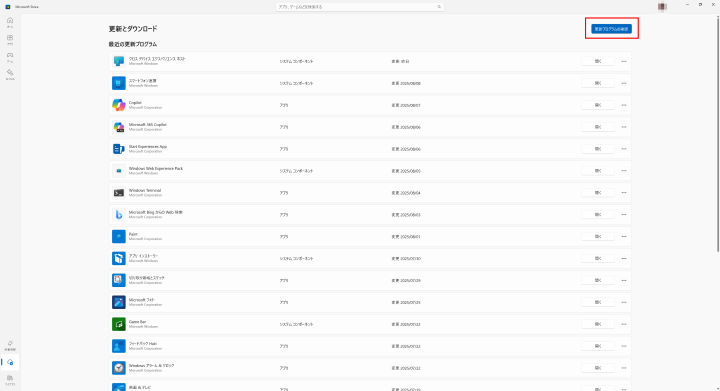The image size is (720, 391).
Task: Open more options for Cross Device Experience Host
Action: pyautogui.click(x=624, y=61)
